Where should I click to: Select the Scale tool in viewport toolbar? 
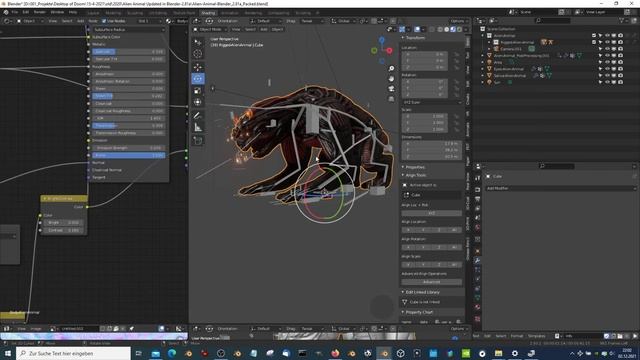(198, 91)
